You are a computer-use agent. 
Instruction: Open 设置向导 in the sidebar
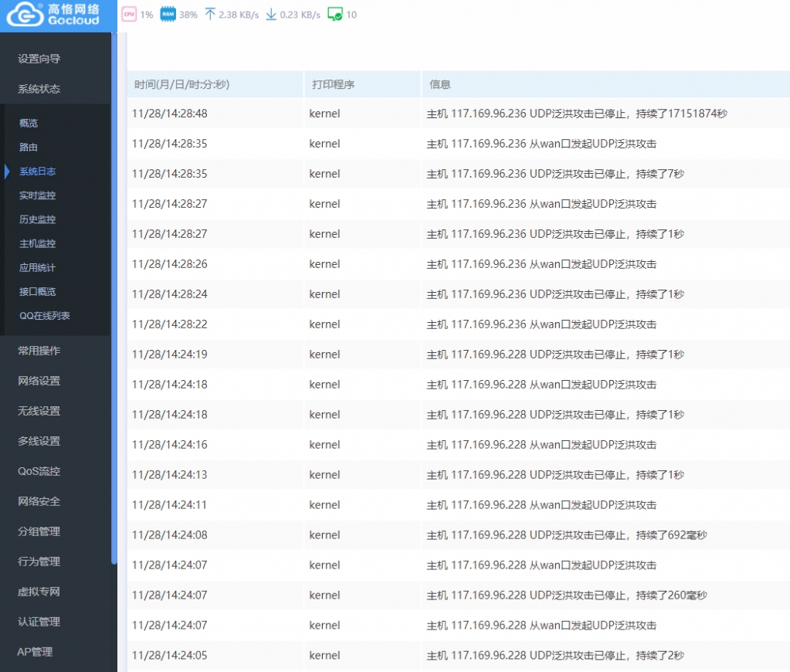click(39, 59)
